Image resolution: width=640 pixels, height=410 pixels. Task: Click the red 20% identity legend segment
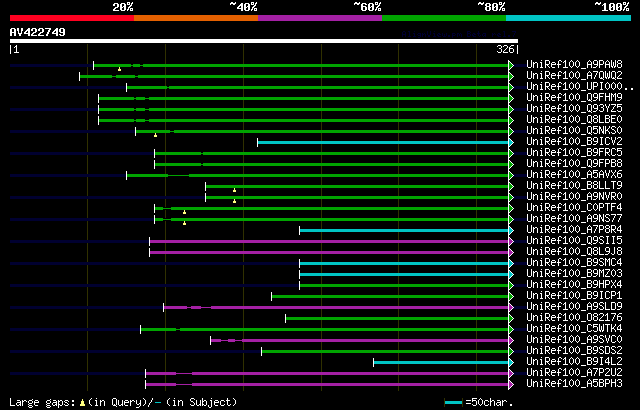pyautogui.click(x=72, y=18)
